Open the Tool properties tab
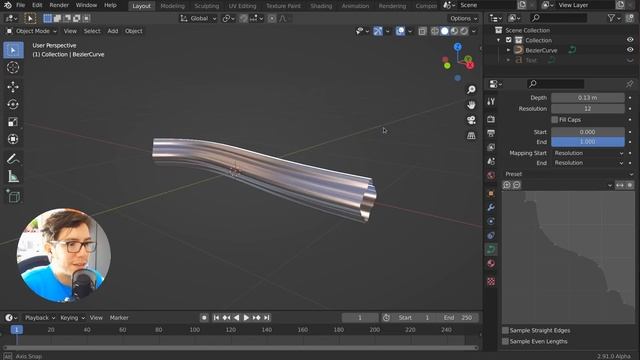 (x=491, y=102)
